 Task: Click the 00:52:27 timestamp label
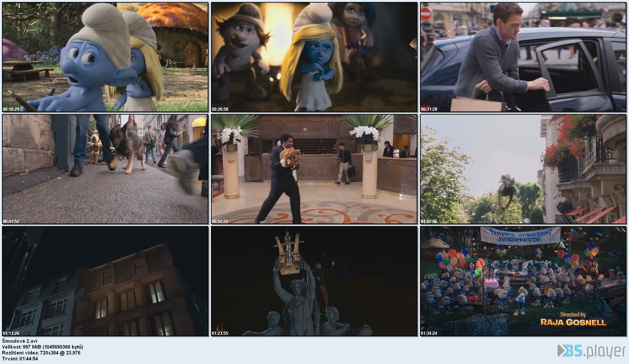point(220,221)
